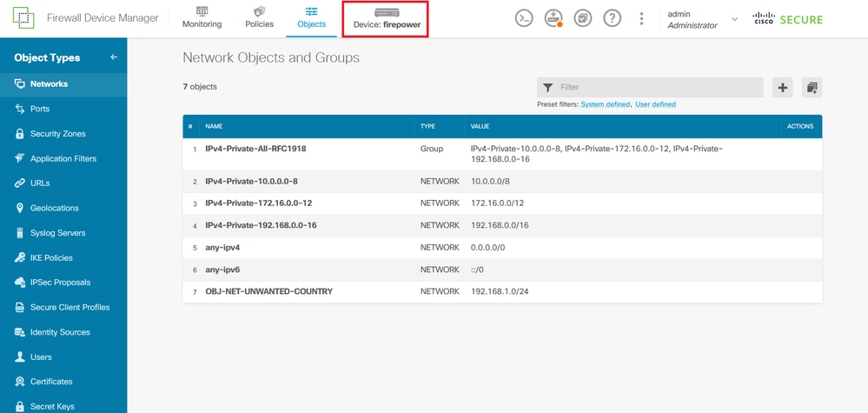The width and height of the screenshot is (868, 413).
Task: Click the 0.0.0.0/0 value cell
Action: (x=487, y=248)
